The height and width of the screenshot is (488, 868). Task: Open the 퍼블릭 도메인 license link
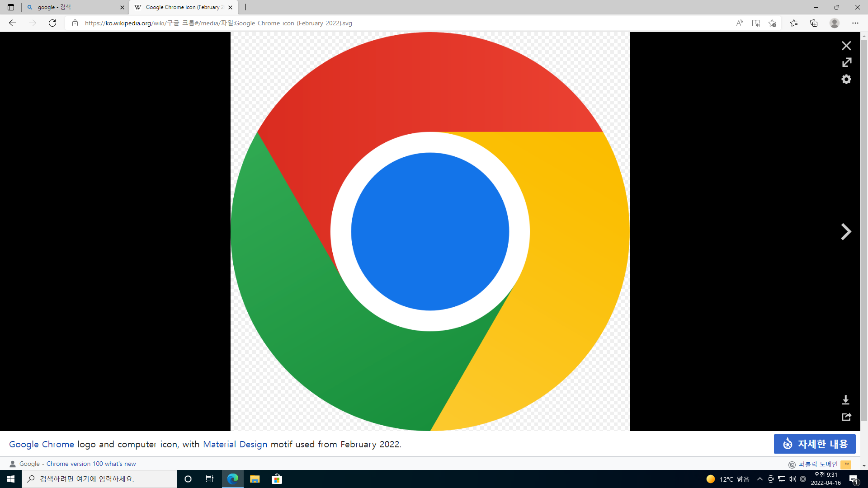(818, 465)
